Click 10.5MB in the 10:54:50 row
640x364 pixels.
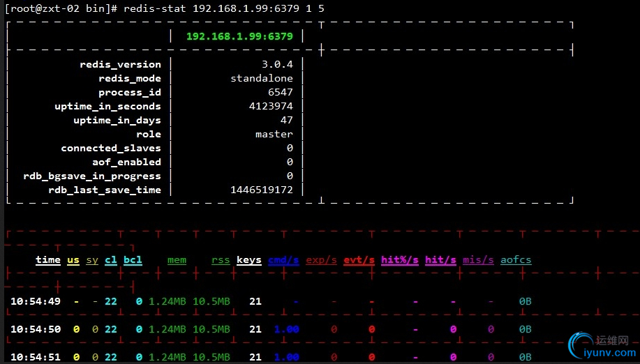(x=211, y=329)
